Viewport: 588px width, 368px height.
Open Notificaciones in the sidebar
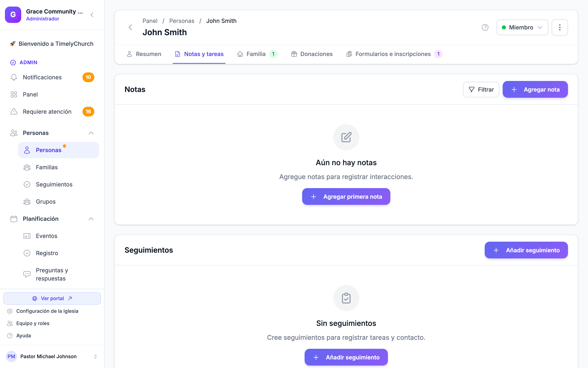pyautogui.click(x=52, y=77)
